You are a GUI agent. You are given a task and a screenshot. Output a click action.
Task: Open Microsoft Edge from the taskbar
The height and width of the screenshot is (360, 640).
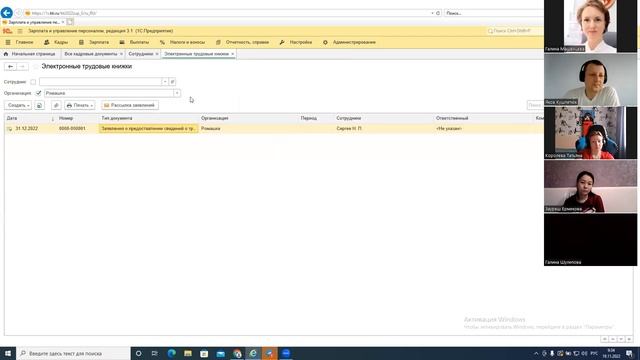coord(171,353)
